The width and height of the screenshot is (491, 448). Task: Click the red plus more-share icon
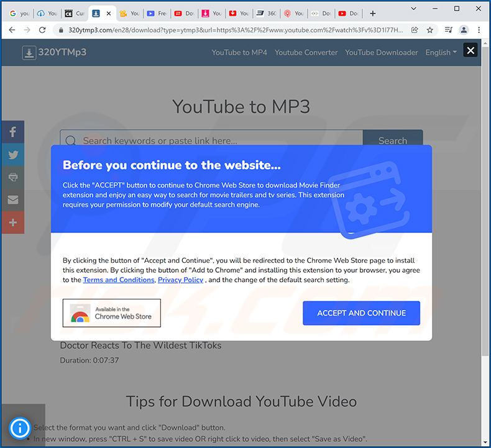[13, 222]
